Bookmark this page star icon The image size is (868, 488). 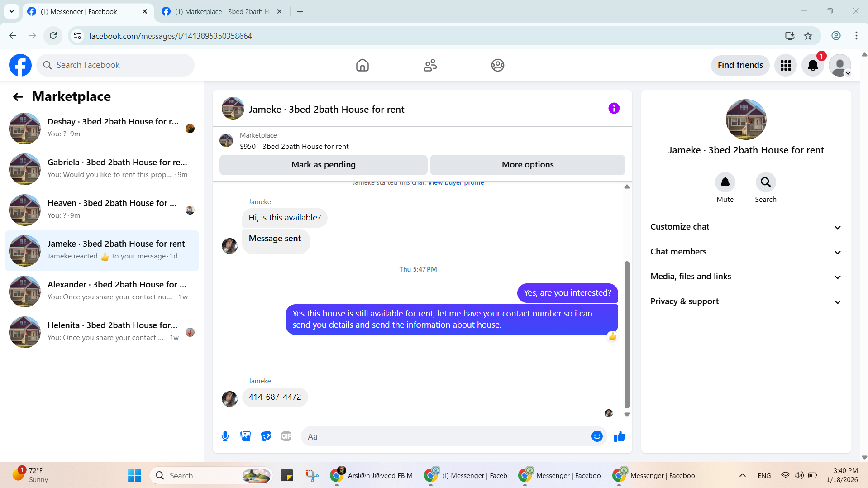[808, 36]
